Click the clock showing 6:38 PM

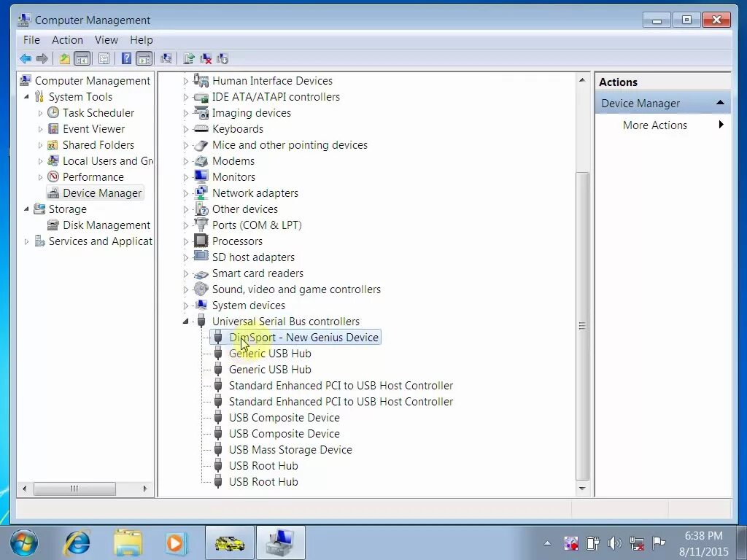[704, 536]
